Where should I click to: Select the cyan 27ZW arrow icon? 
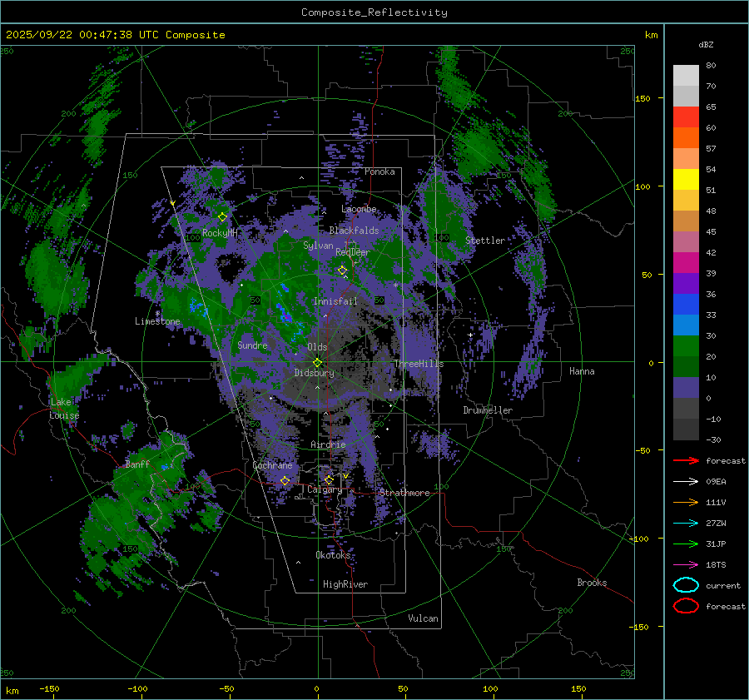coord(686,523)
